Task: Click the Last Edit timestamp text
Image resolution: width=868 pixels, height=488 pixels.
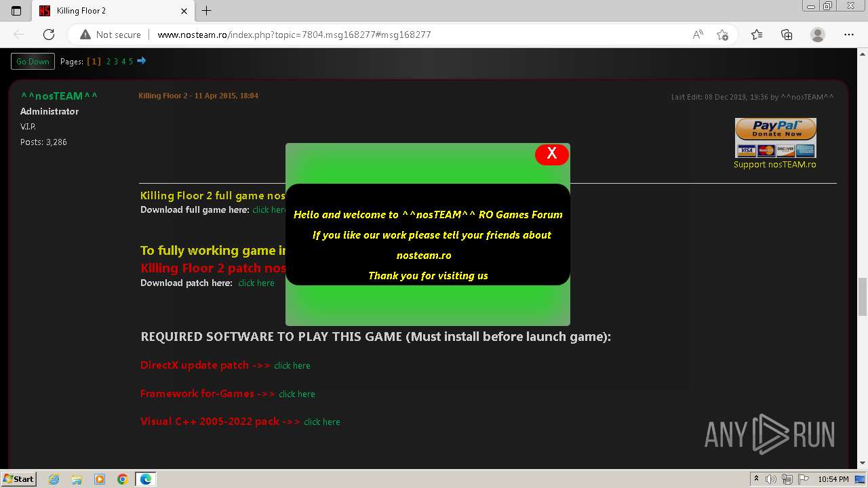Action: tap(753, 97)
